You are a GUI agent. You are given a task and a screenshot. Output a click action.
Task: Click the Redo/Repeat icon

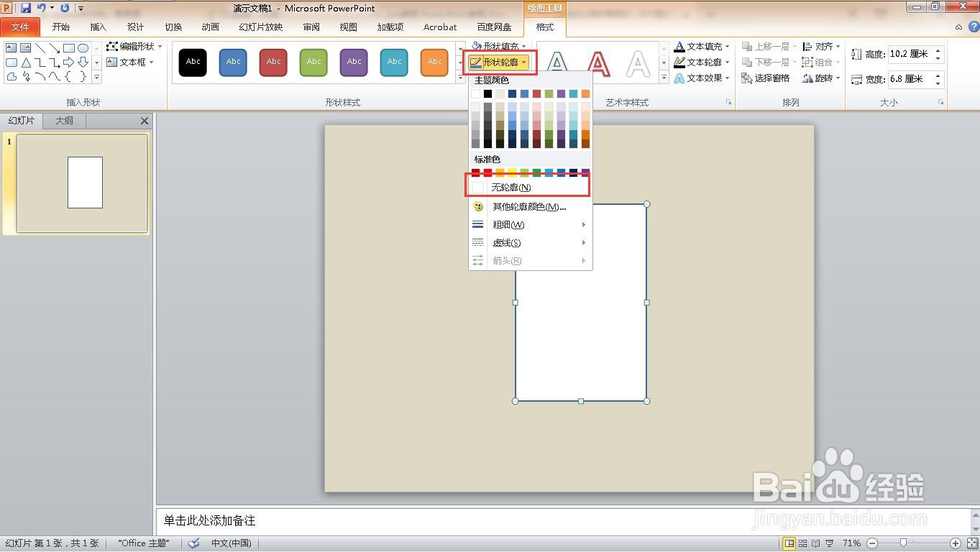(65, 8)
